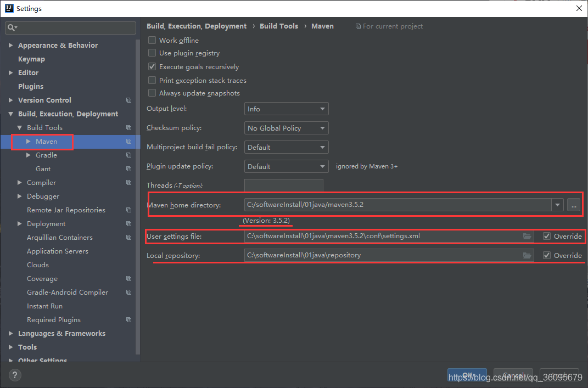Click the search magnifier icon in settings
Image resolution: width=588 pixels, height=388 pixels.
point(11,27)
